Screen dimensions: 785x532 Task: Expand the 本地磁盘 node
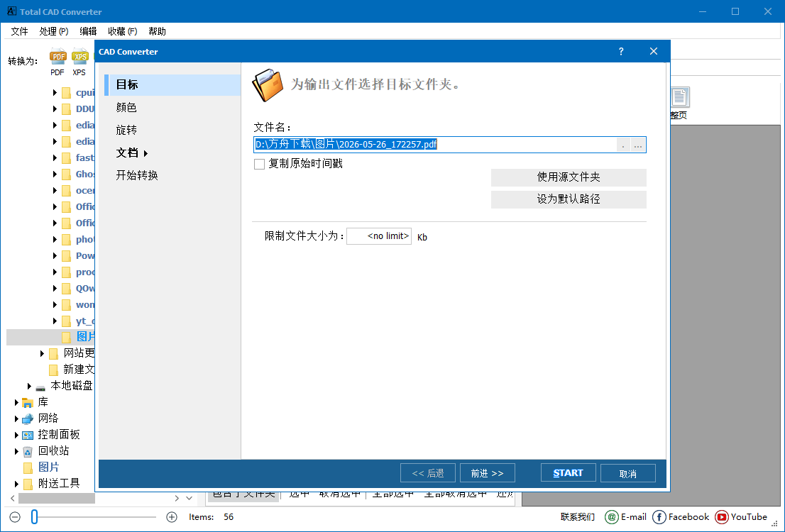click(x=29, y=386)
